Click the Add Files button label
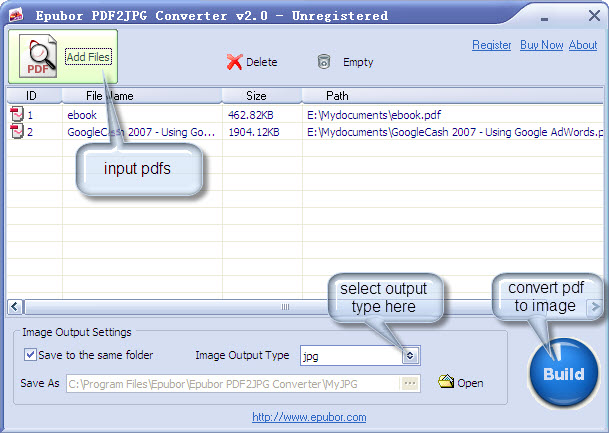 89,57
